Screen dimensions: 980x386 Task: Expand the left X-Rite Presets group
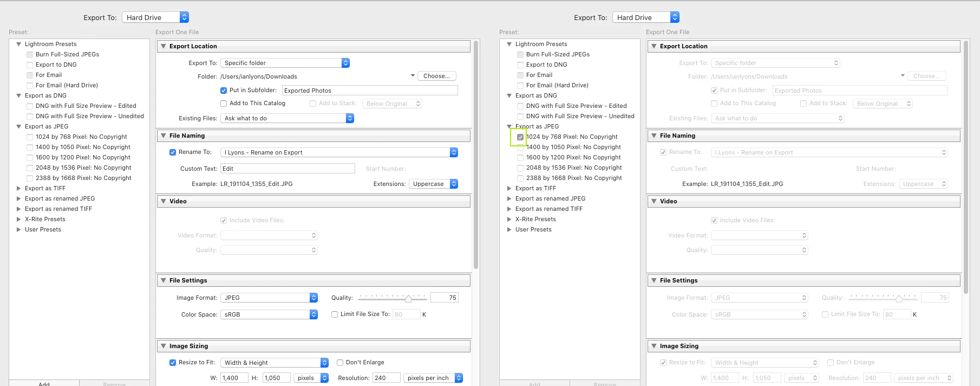coord(19,219)
